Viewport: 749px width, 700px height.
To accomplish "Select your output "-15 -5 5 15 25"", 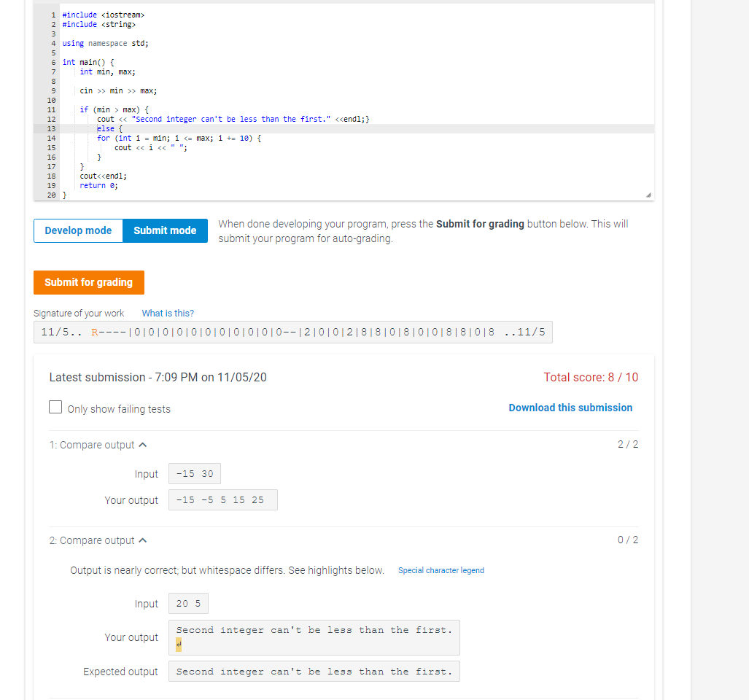I will (222, 499).
